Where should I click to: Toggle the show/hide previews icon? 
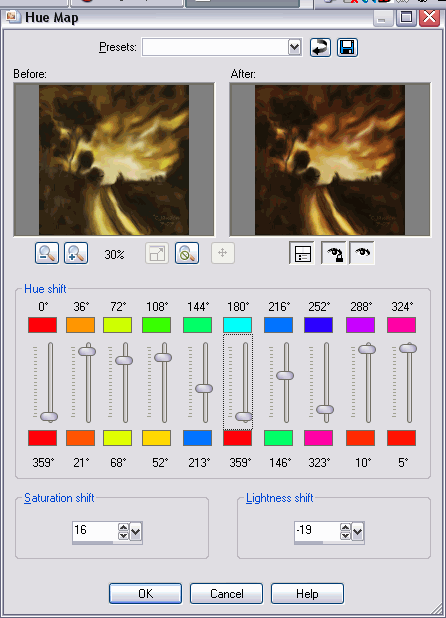pos(302,253)
